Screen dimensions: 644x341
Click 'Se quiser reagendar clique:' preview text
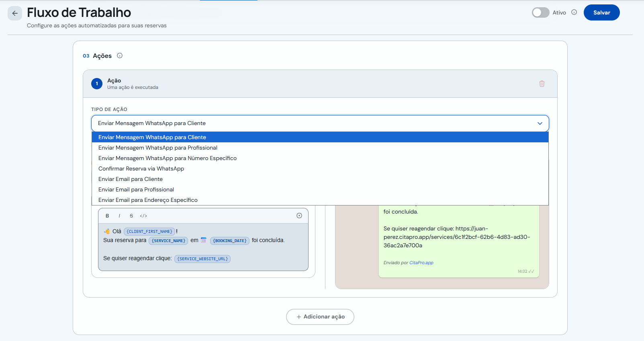419,228
